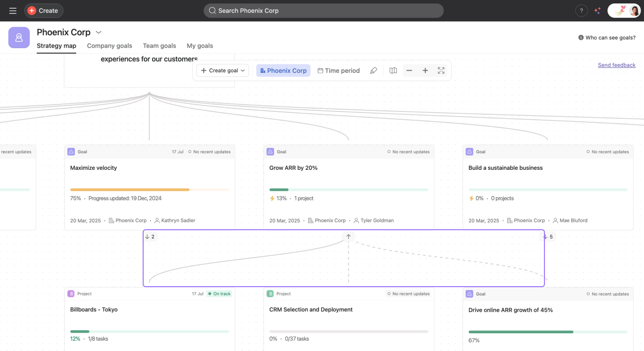Expand the 2 sub-goals under Maximize velocity
This screenshot has height=351, width=644.
coord(150,237)
